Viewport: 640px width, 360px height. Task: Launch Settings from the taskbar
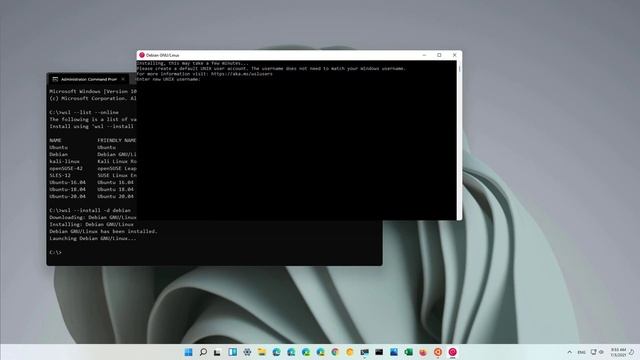247,352
